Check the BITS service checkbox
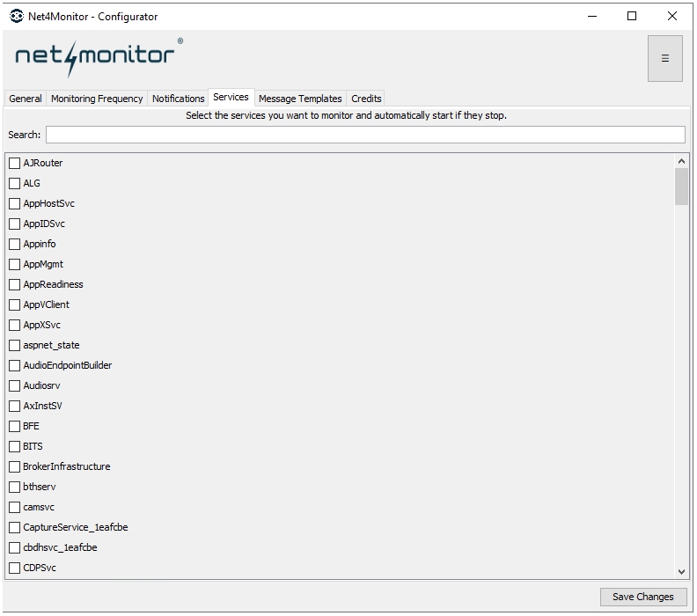697x616 pixels. 15,446
